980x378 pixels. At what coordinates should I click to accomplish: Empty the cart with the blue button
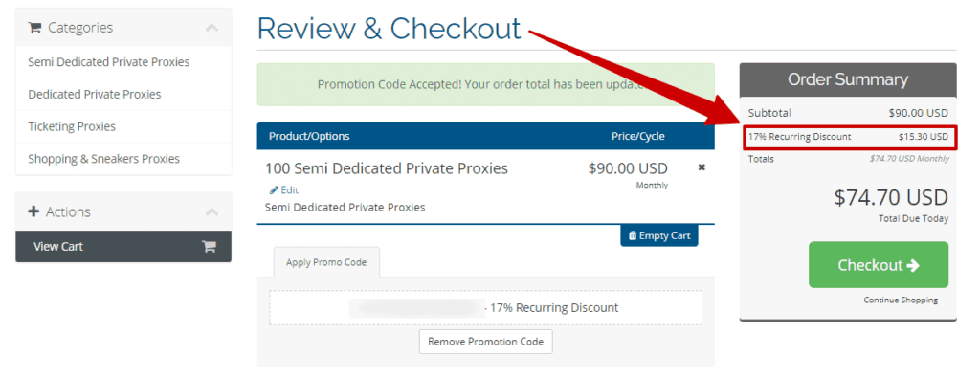(659, 235)
